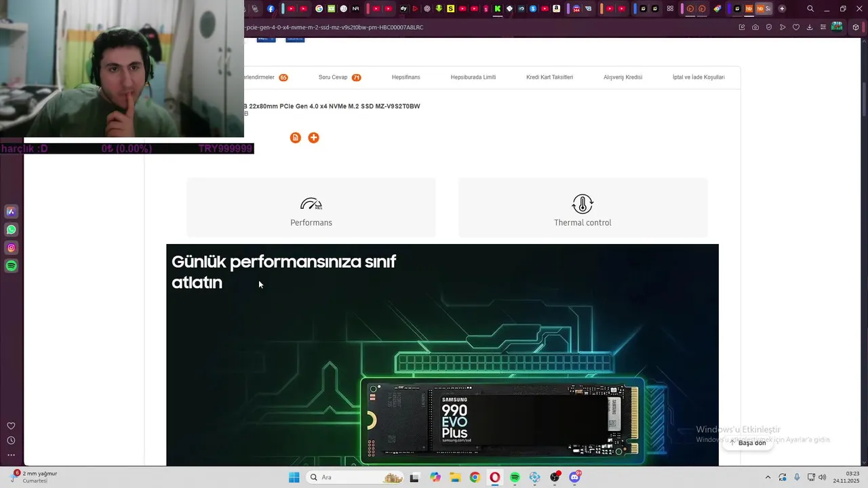Open the Alışveriş Kredisi tab
The height and width of the screenshot is (488, 868).
tap(623, 77)
